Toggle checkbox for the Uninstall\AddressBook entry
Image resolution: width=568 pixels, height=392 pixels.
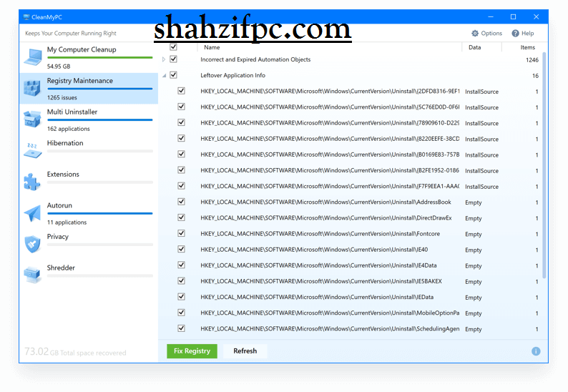(181, 202)
